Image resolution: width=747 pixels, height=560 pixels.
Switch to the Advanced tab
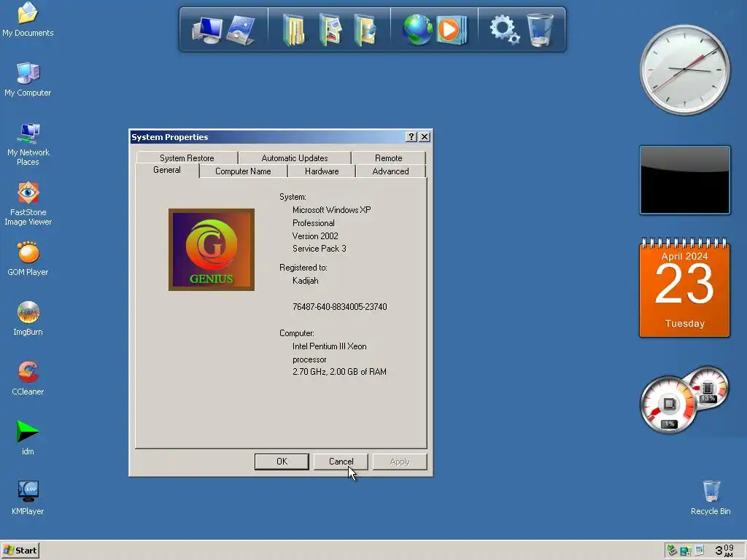(x=390, y=171)
